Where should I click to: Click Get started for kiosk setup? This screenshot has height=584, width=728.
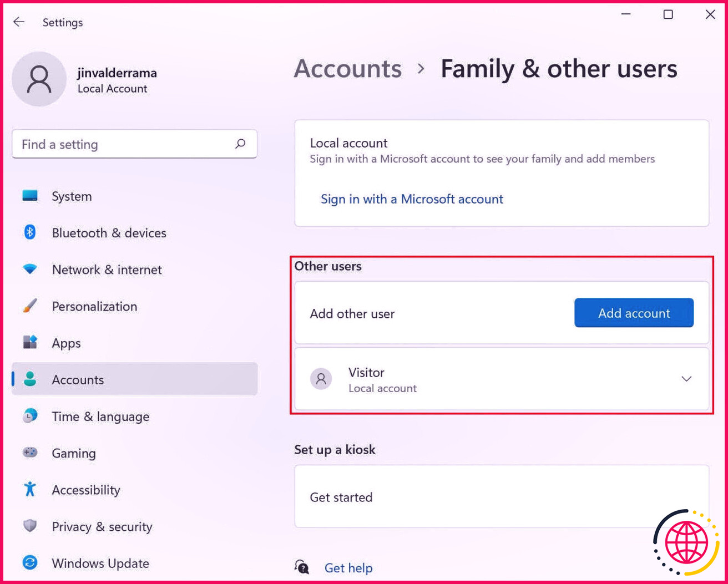tap(502, 497)
